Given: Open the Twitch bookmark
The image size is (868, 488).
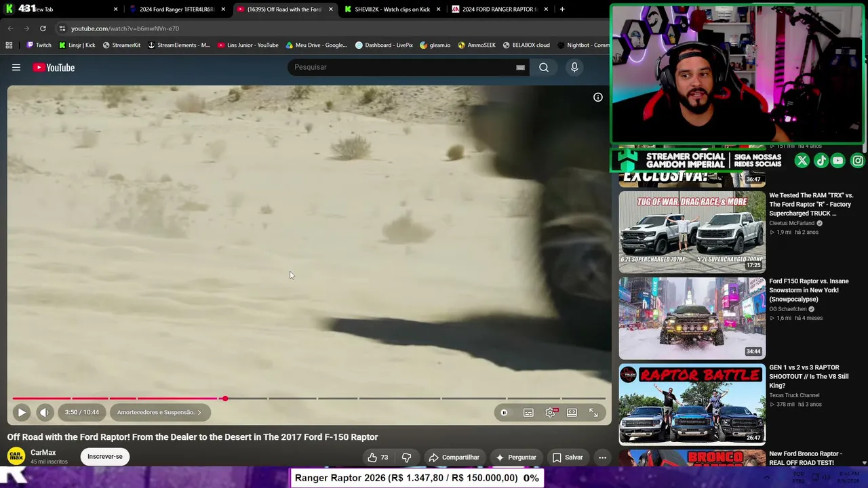Looking at the screenshot, I should click(x=39, y=45).
